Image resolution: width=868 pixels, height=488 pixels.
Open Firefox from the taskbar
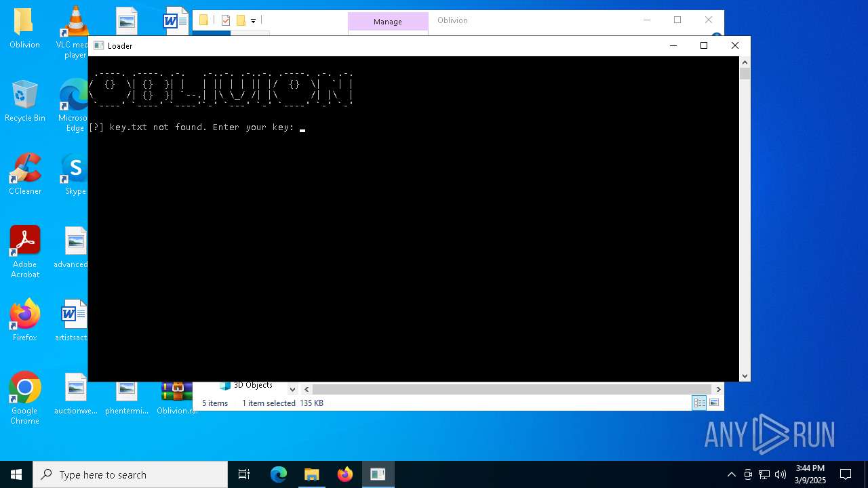pos(345,474)
